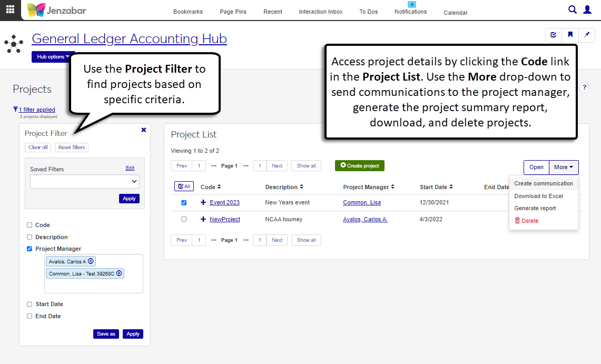This screenshot has height=364, width=601.
Task: Click the top Show all button
Action: (x=306, y=166)
